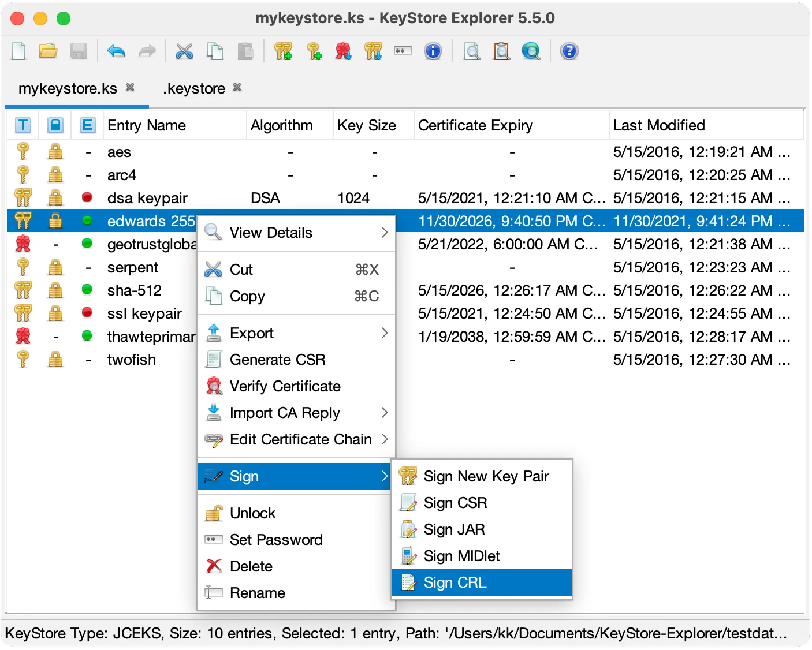Select Sign JAR in the submenu
The width and height of the screenshot is (812, 650).
tap(482, 529)
